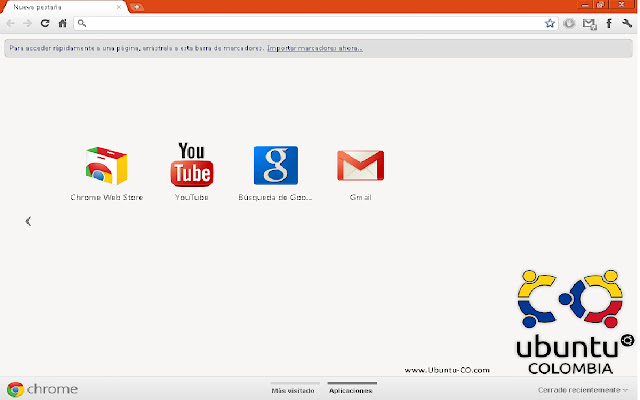Click the bookmarks bar hint text
Screen dimensions: 640x400
click(137, 48)
